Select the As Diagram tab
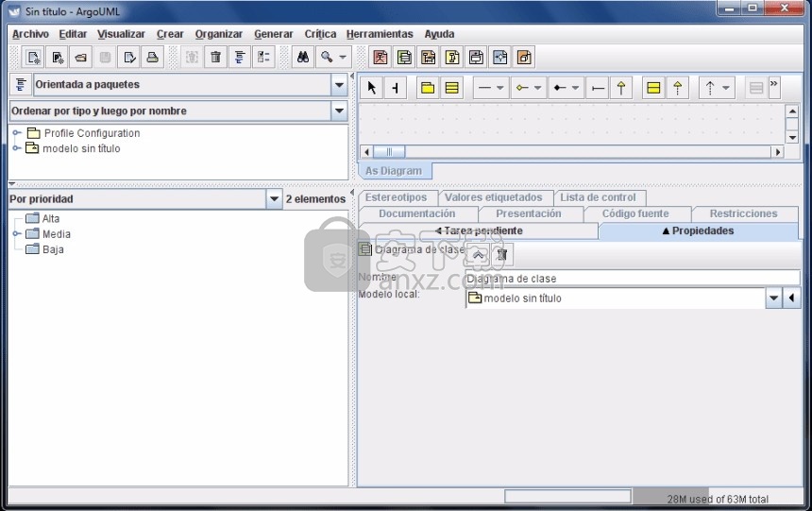812x511 pixels. click(x=394, y=171)
